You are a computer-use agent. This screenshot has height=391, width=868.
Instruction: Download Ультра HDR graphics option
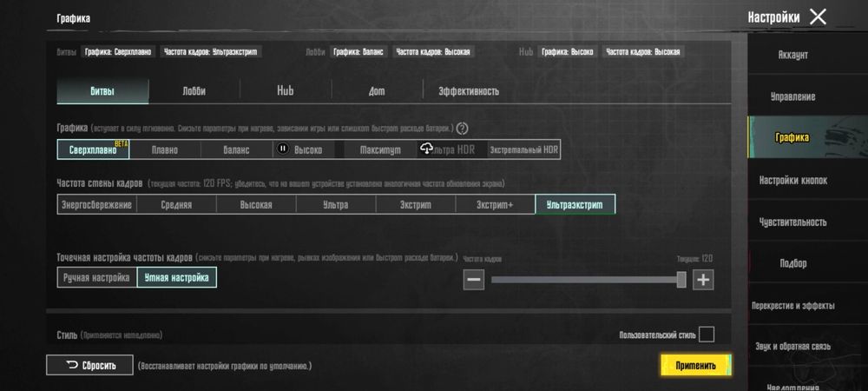click(x=451, y=149)
